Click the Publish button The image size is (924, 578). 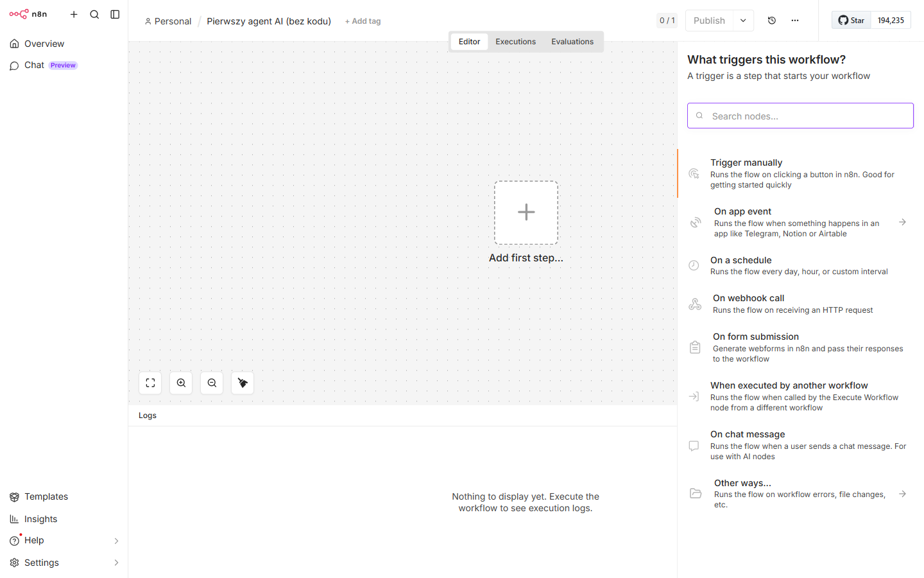click(x=709, y=21)
